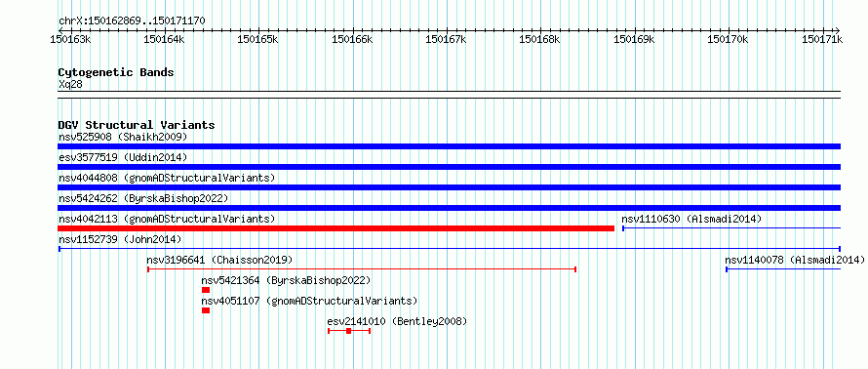Screen dimensions: 868x369
Task: Open nsv4042113 (gnomADStructuralVariants) label
Action: 167,219
